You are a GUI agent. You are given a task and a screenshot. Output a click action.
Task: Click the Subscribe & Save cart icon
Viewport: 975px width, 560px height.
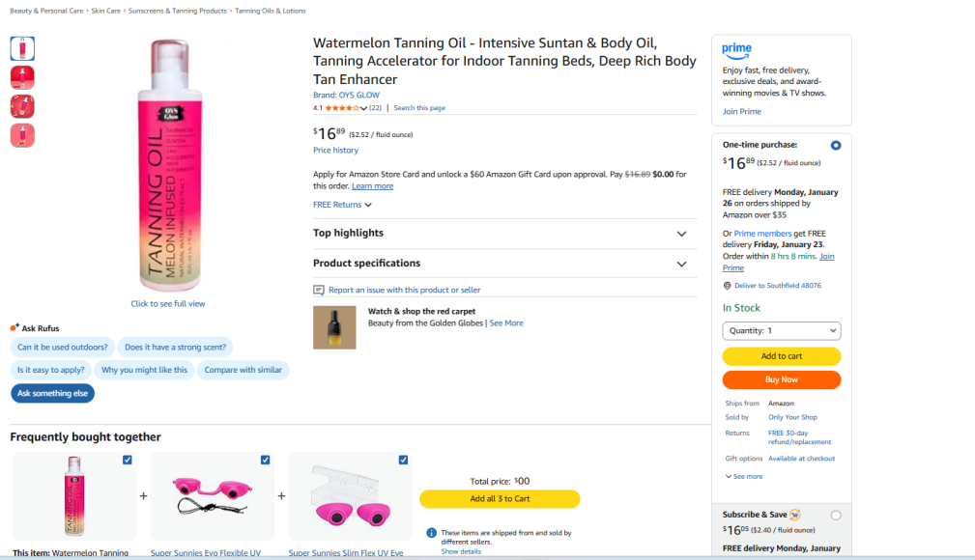pos(794,515)
